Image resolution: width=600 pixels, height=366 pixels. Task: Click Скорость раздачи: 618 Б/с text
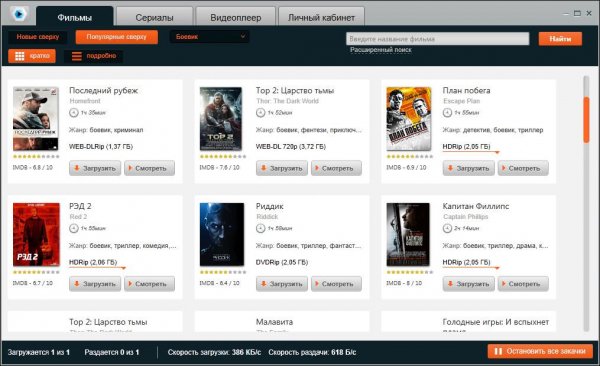[x=312, y=352]
